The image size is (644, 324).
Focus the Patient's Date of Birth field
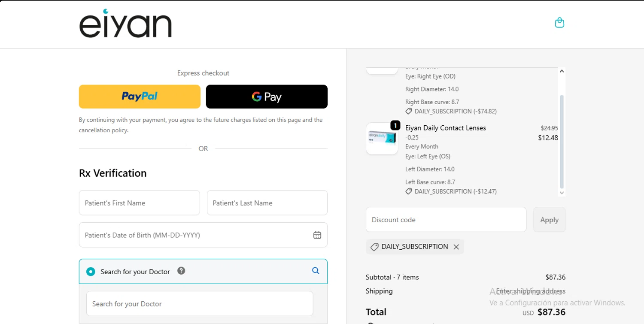coord(203,235)
